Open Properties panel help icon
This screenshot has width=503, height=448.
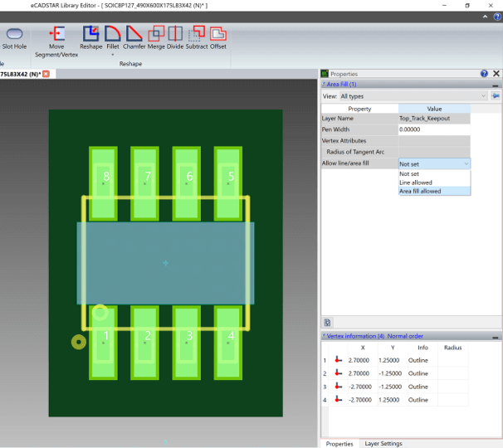click(484, 74)
